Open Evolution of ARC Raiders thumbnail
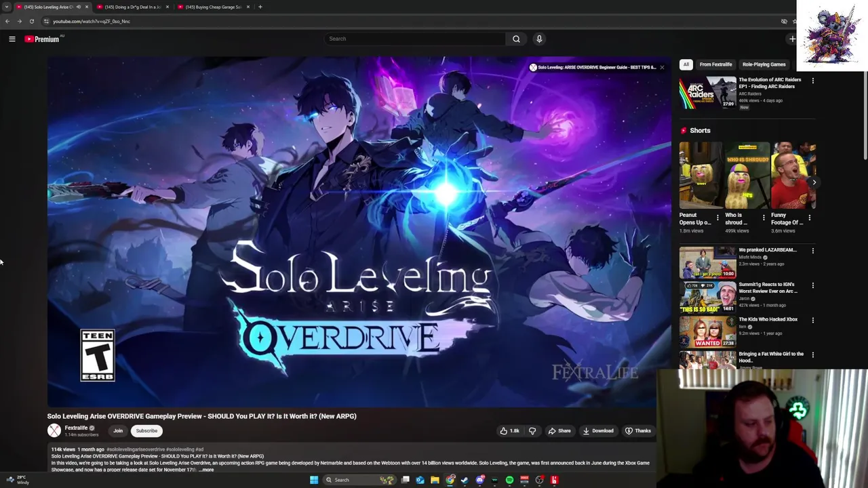This screenshot has height=488, width=868. click(707, 92)
